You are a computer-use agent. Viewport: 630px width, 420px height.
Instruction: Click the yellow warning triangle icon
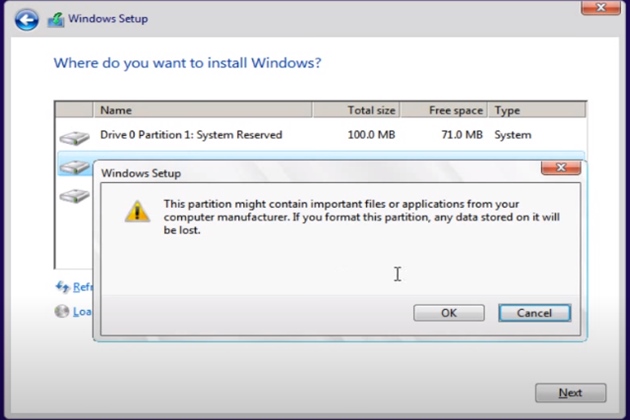pos(137,211)
